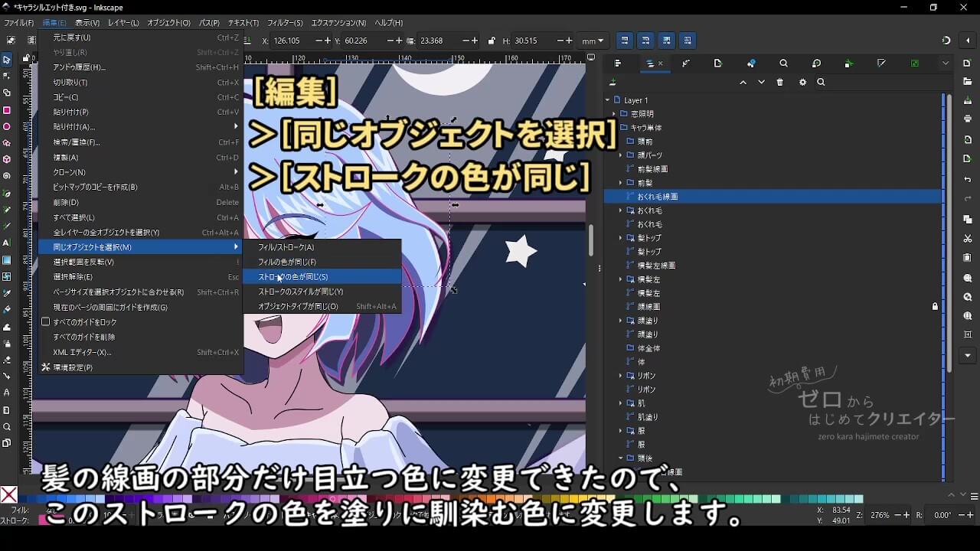Collapse the Layer 1 tree node

pos(608,100)
